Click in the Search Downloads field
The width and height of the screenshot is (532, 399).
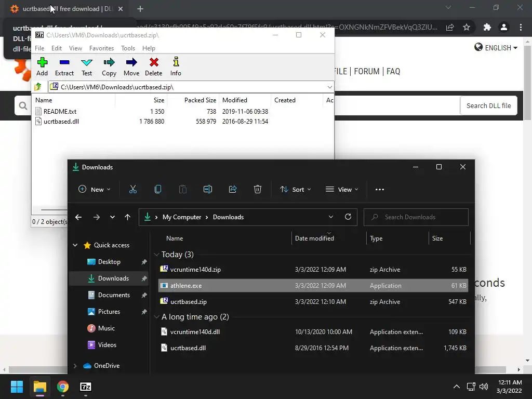pos(416,217)
